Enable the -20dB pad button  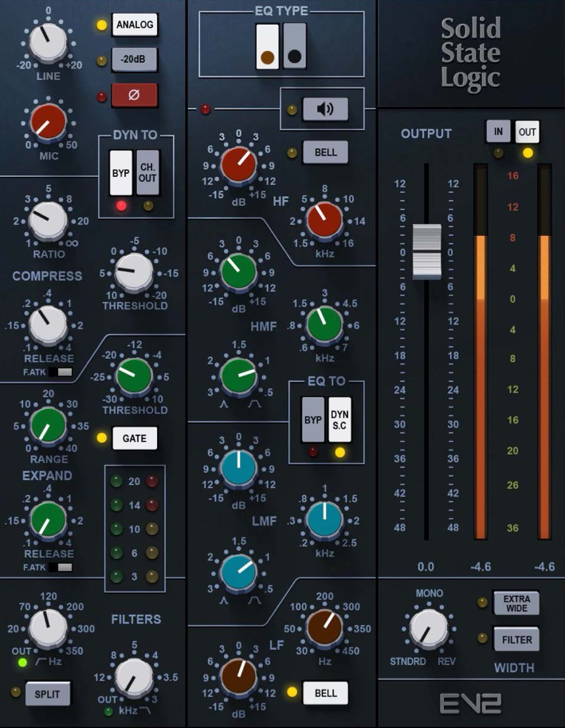[x=134, y=60]
